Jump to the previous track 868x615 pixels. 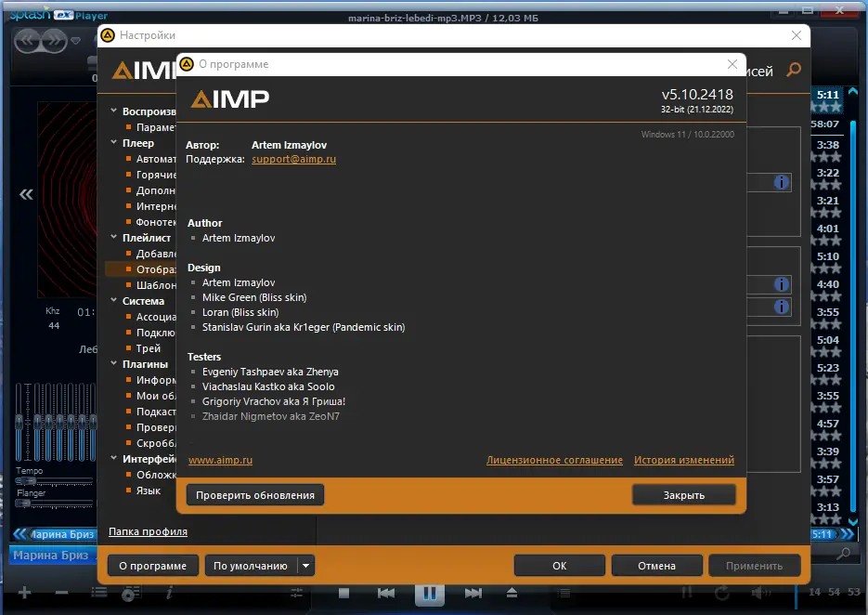click(x=386, y=594)
